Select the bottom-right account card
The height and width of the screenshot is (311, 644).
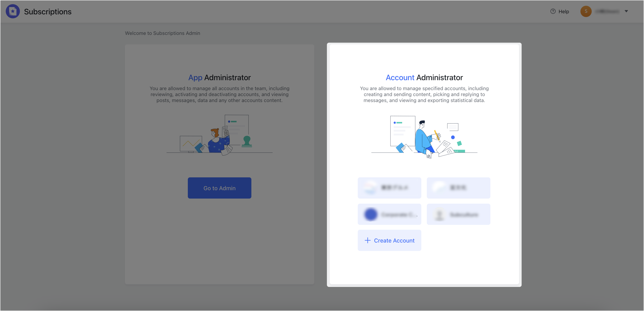tap(458, 214)
